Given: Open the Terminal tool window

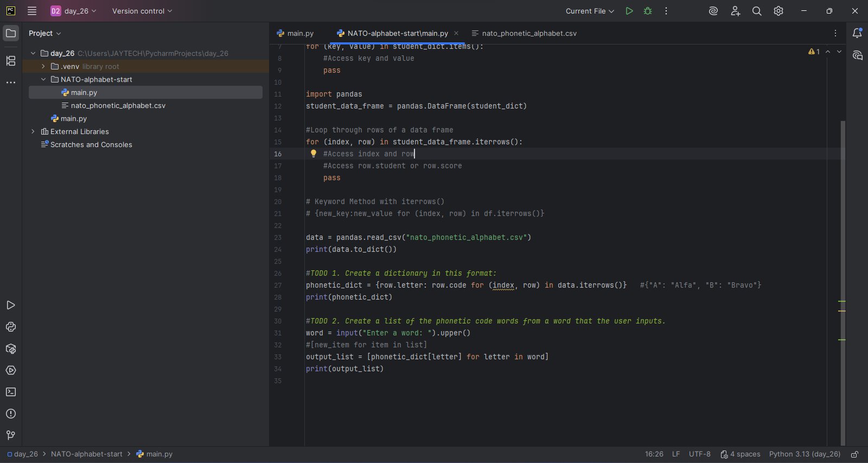Looking at the screenshot, I should pyautogui.click(x=11, y=392).
